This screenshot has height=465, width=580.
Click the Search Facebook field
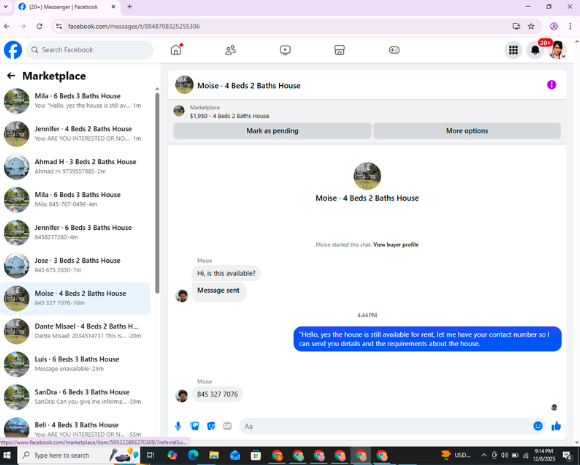point(90,50)
